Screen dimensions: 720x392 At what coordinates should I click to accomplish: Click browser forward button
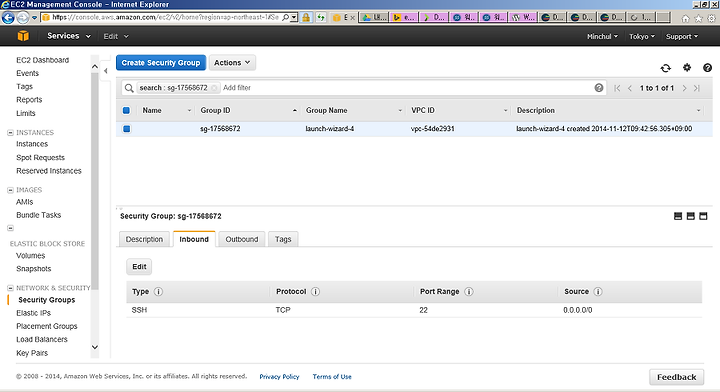22,18
